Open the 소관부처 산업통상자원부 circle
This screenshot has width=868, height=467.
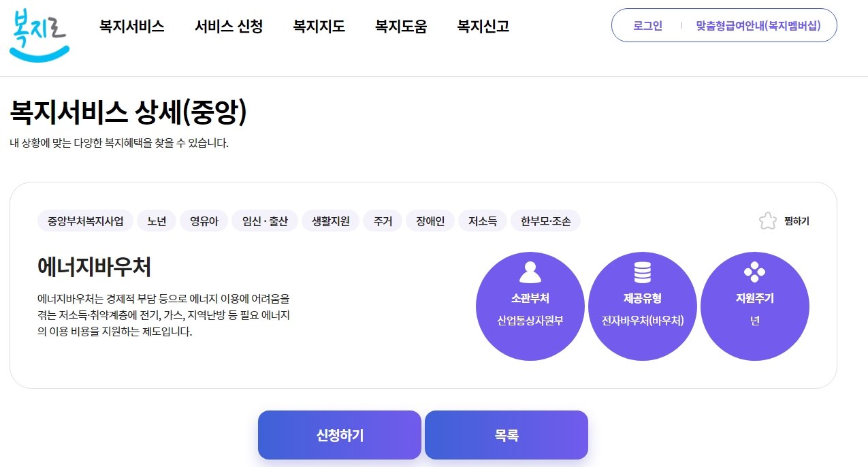tap(530, 306)
